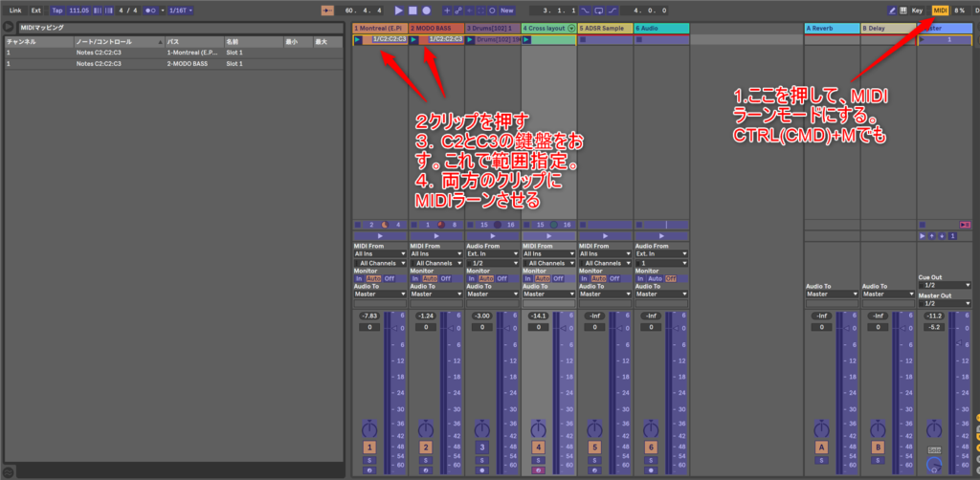Solo track 3 with the S button
Screen dimensions: 980x480
[x=481, y=460]
